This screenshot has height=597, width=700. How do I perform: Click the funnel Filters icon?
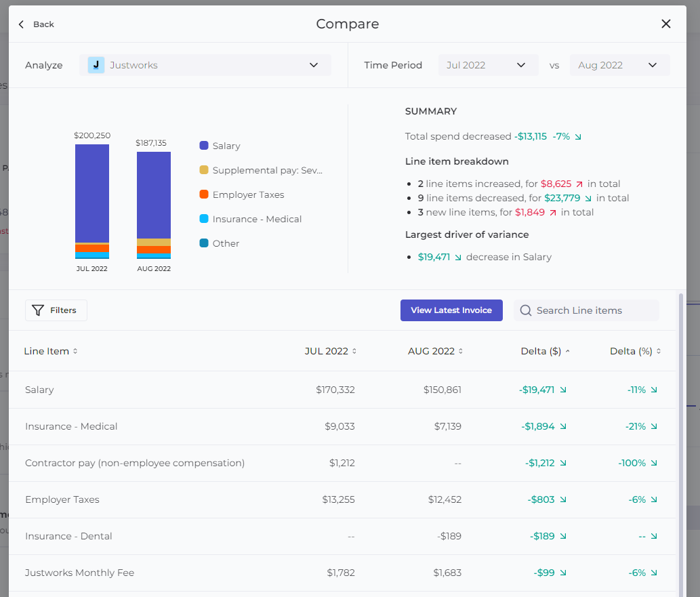click(38, 310)
